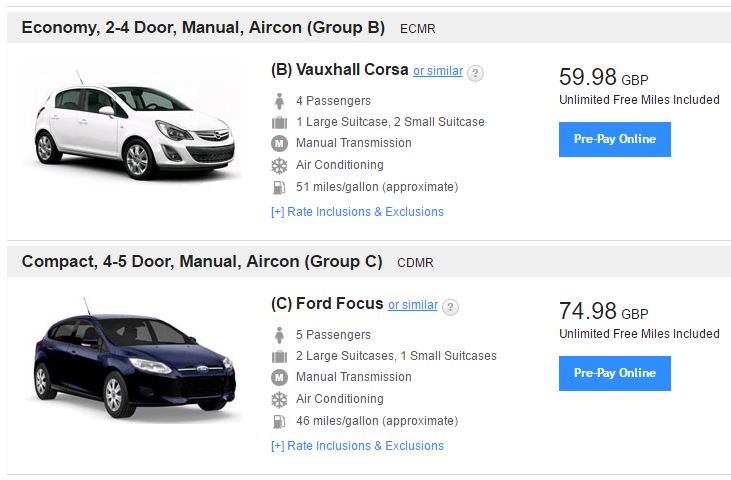
Task: Click the help icon next to Ford Focus
Action: click(x=450, y=307)
